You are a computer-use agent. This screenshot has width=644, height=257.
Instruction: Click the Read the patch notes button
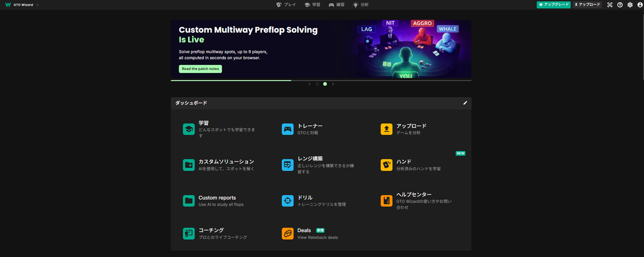click(x=200, y=69)
